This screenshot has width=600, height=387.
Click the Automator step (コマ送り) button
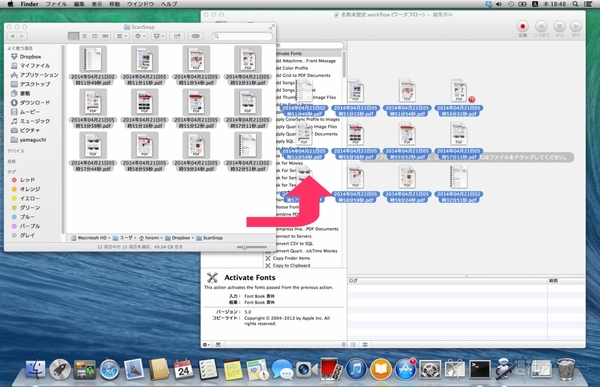tap(541, 29)
